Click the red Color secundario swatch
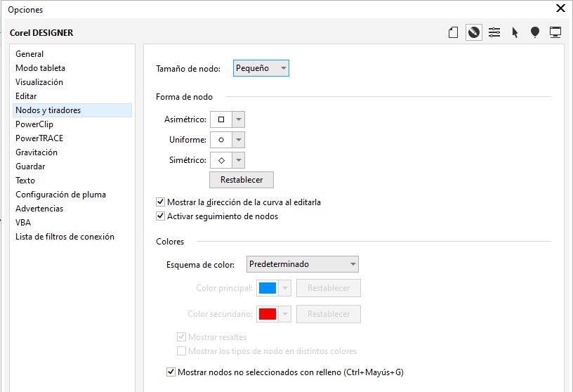The width and height of the screenshot is (573, 392). [268, 314]
